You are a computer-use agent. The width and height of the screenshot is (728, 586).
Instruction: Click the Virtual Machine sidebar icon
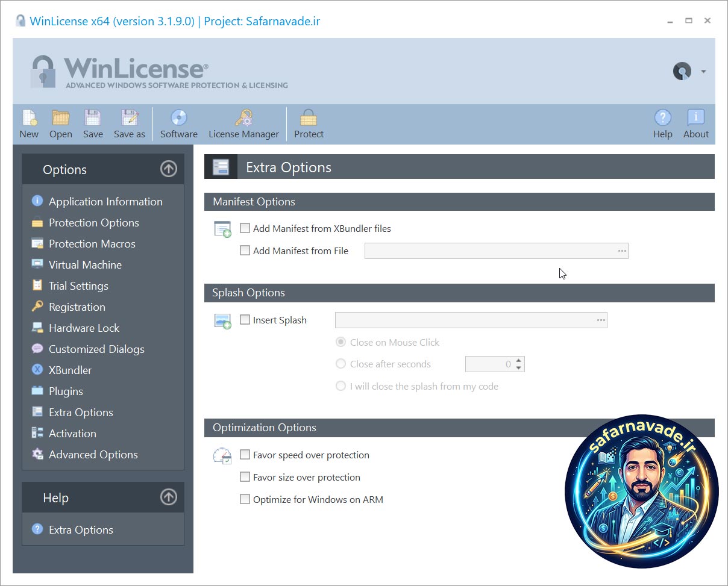[x=37, y=264]
